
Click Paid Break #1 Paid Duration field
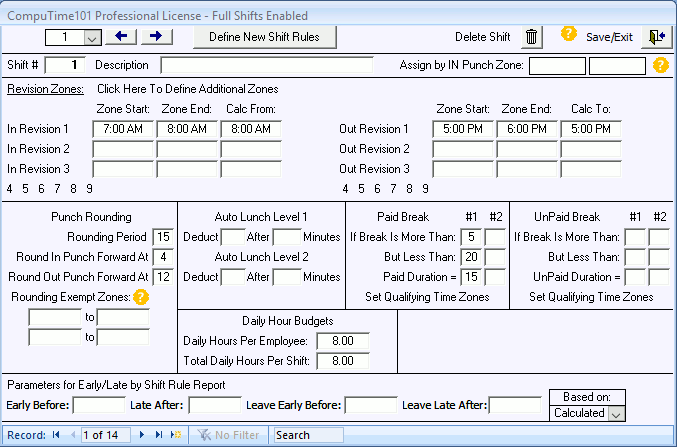(471, 277)
